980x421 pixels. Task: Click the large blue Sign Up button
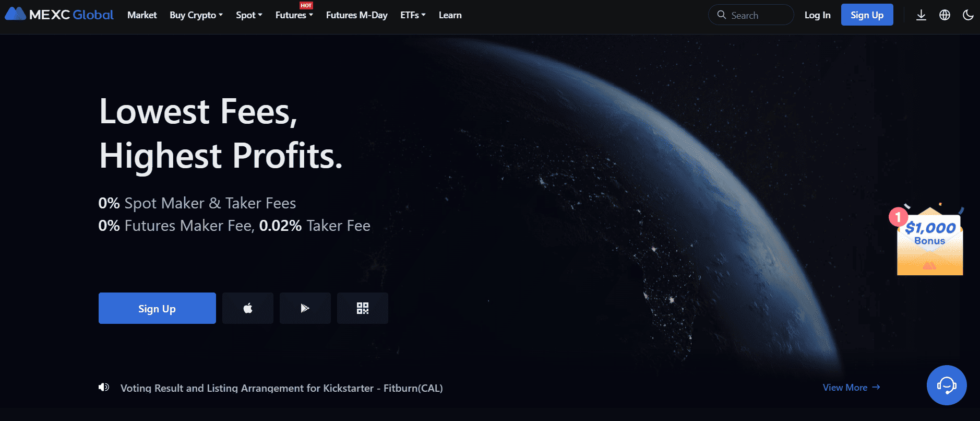(157, 308)
